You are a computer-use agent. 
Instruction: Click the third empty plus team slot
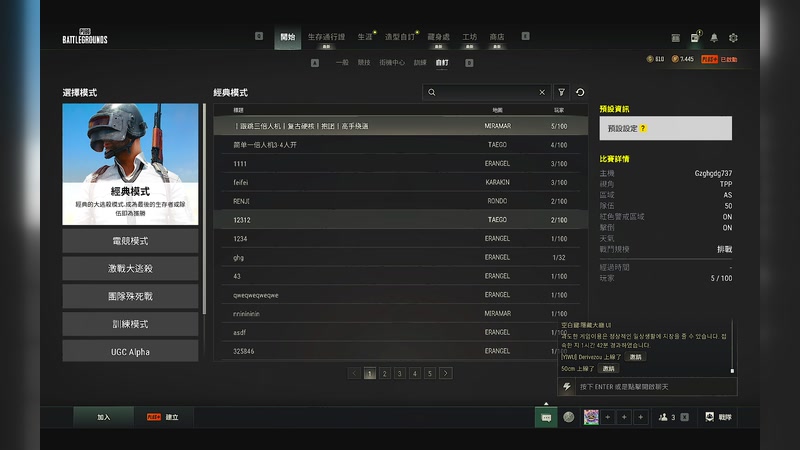click(x=641, y=417)
